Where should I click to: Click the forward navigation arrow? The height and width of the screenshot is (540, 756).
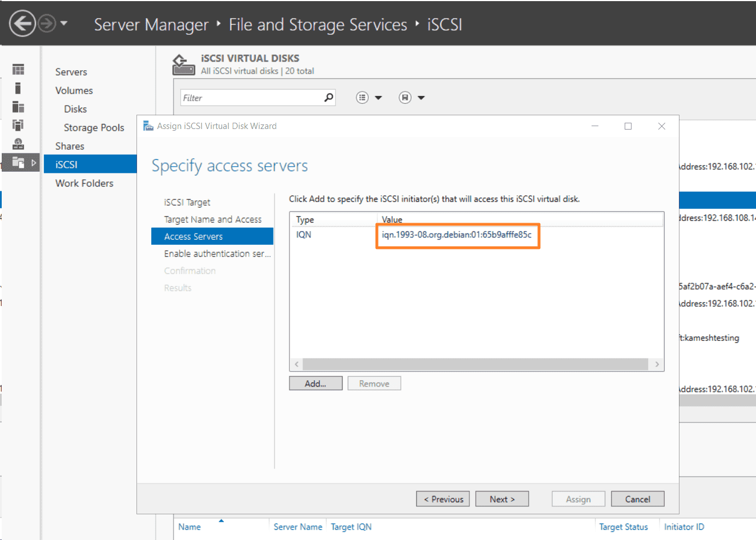[x=47, y=24]
